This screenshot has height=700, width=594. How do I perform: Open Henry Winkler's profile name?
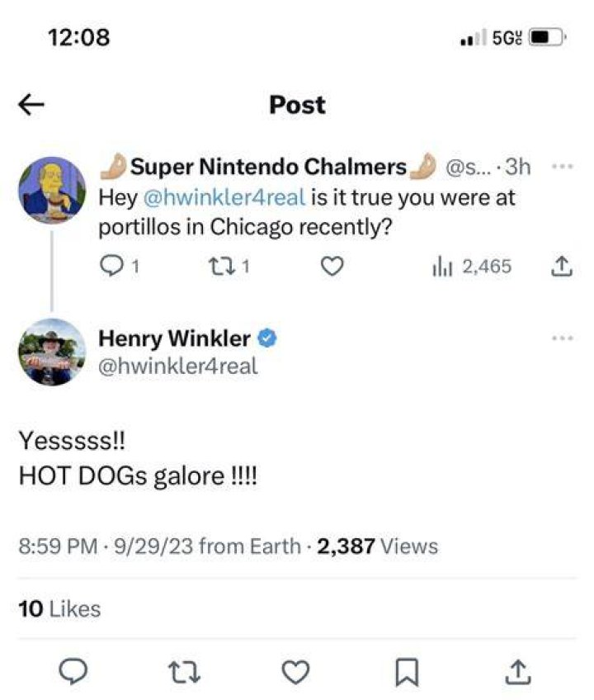point(174,338)
